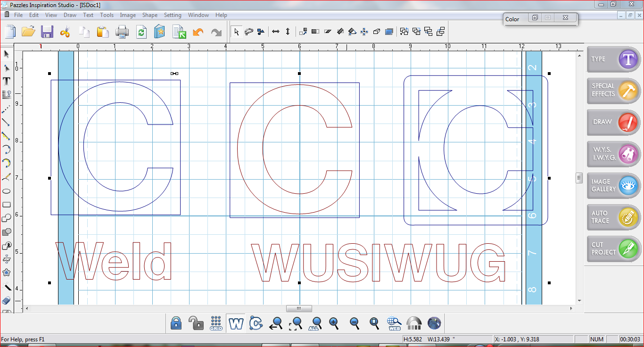
Task: Click the SPECIAL EFFECTS button
Action: coord(614,90)
